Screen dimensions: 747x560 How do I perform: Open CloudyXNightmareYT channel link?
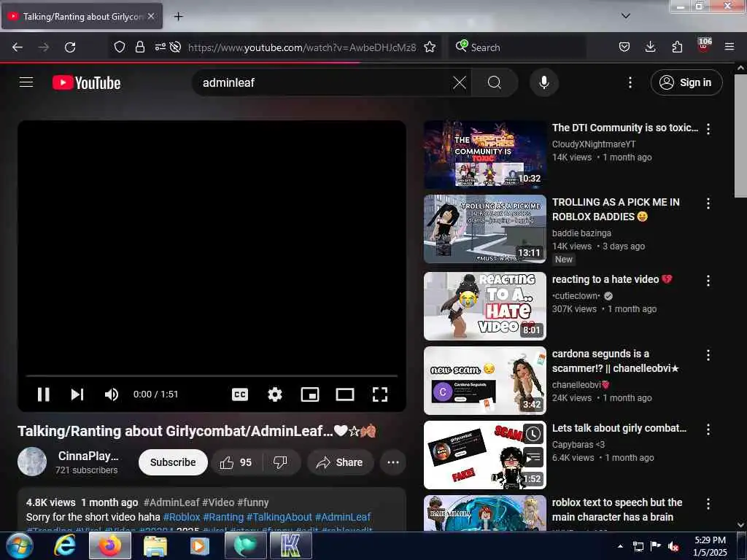(594, 144)
